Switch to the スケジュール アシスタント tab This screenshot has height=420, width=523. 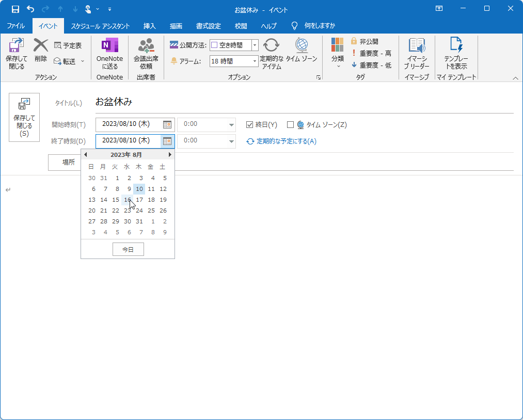[x=100, y=26]
